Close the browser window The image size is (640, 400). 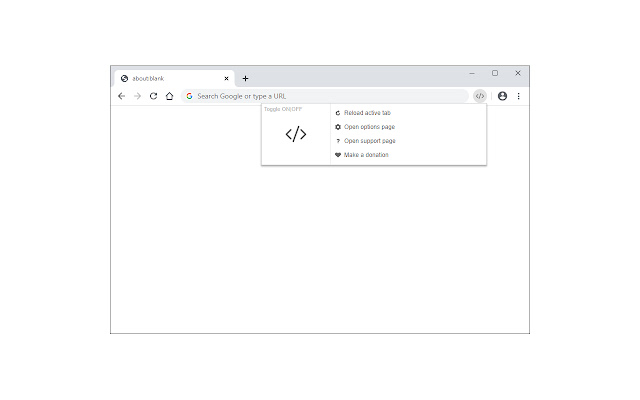[x=518, y=73]
